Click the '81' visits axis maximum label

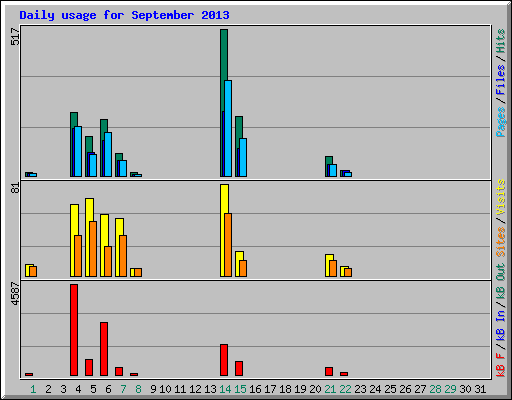click(15, 188)
